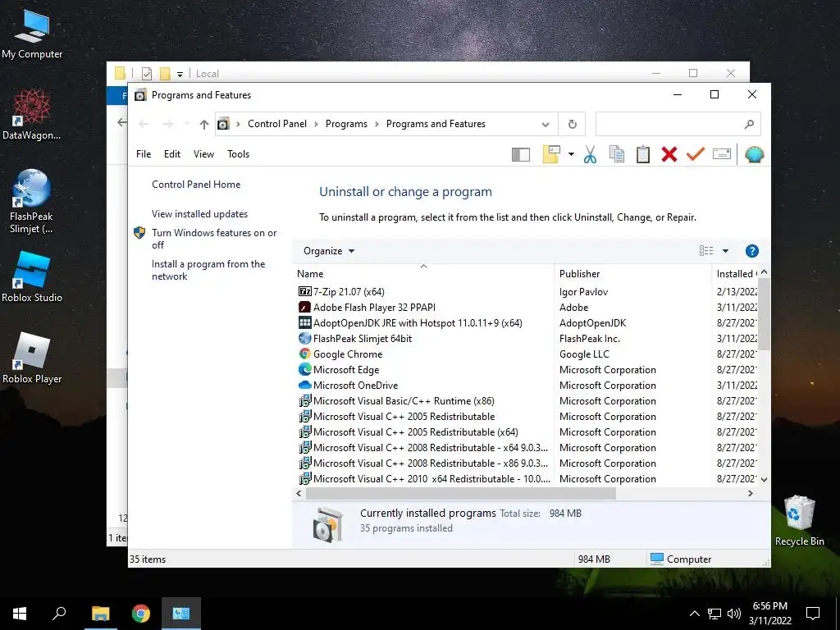This screenshot has height=630, width=840.
Task: Click Control Panel in the breadcrumb
Action: click(x=277, y=124)
